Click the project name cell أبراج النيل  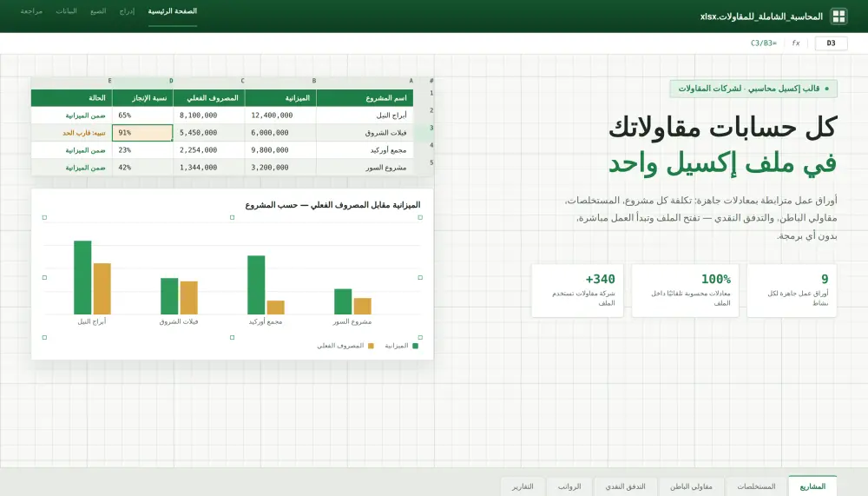pyautogui.click(x=365, y=116)
